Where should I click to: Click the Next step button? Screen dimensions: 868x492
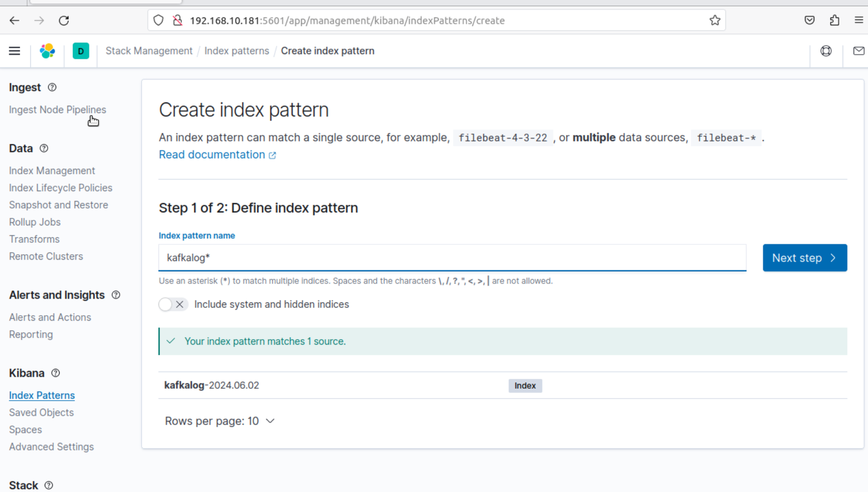805,258
